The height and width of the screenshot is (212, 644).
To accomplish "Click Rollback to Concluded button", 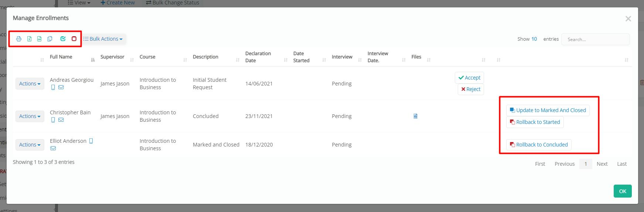I will pos(539,145).
